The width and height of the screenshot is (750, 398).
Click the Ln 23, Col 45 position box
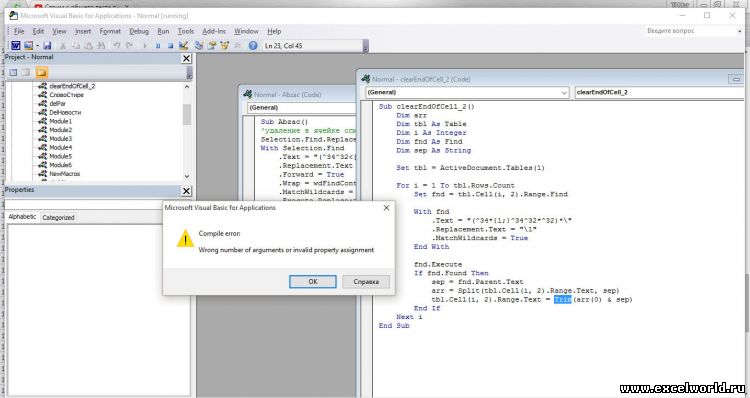point(313,46)
